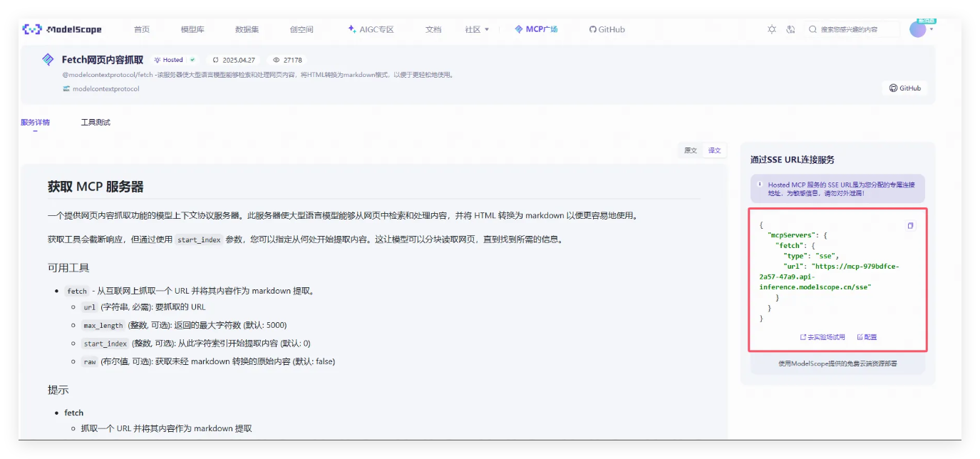
Task: Open the AIGC专区 menu item
Action: (371, 29)
